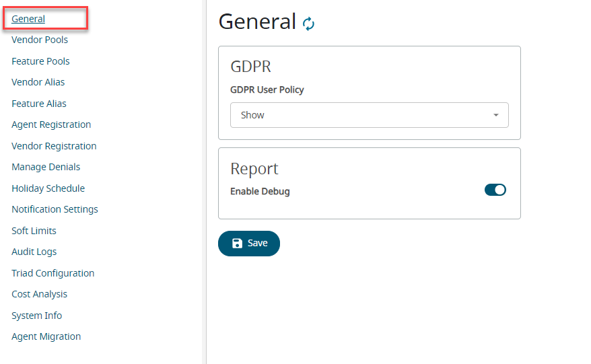Select Vendor Registration in sidebar
Screen dimensions: 591x364
click(x=54, y=146)
